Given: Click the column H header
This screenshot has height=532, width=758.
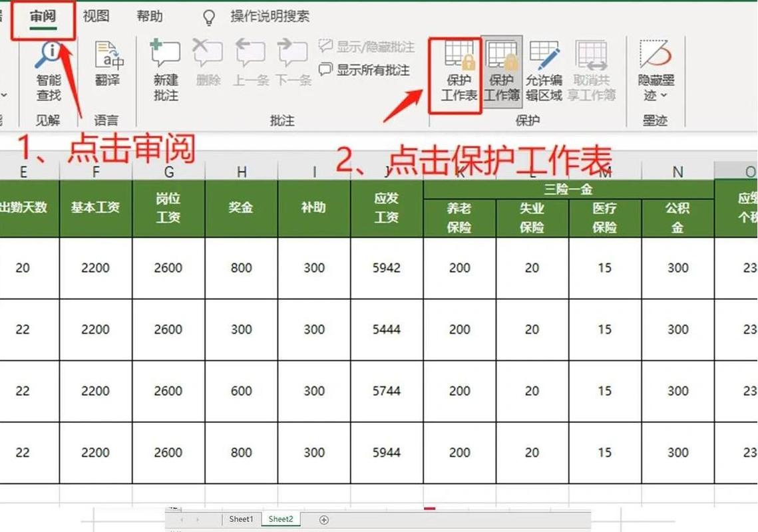Looking at the screenshot, I should [x=241, y=172].
